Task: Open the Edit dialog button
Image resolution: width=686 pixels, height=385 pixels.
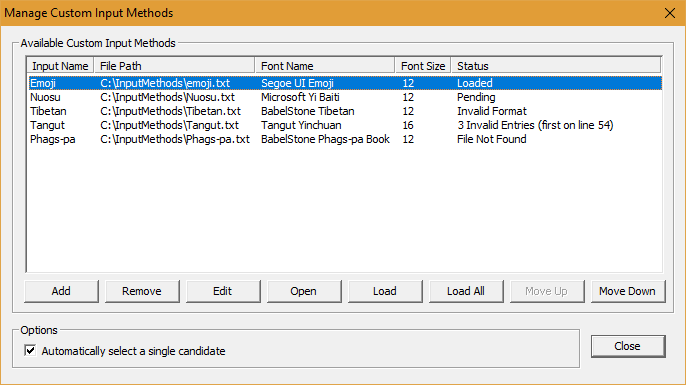Action: (x=223, y=291)
